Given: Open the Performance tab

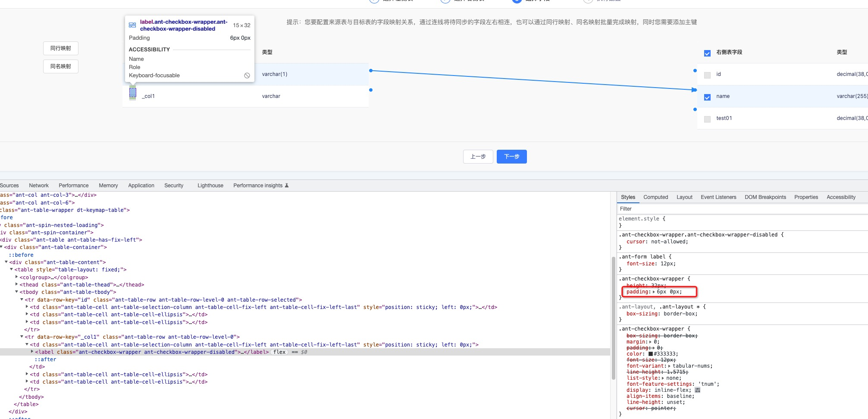Looking at the screenshot, I should [74, 186].
